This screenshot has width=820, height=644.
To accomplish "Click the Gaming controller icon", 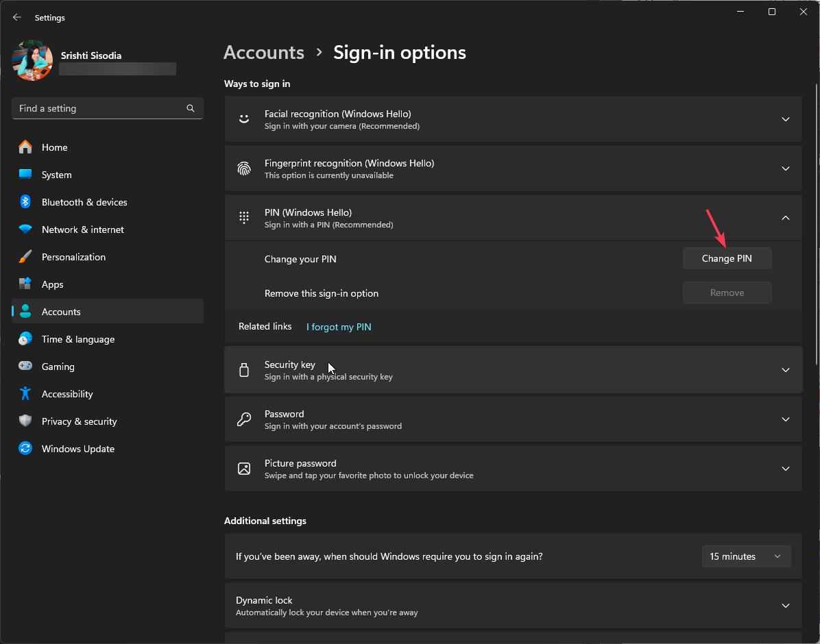I will [25, 366].
